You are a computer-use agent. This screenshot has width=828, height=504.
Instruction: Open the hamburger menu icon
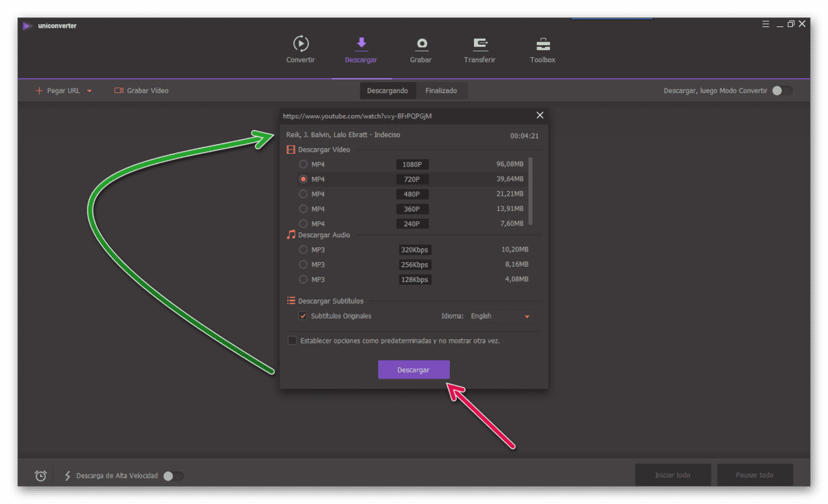pos(766,24)
